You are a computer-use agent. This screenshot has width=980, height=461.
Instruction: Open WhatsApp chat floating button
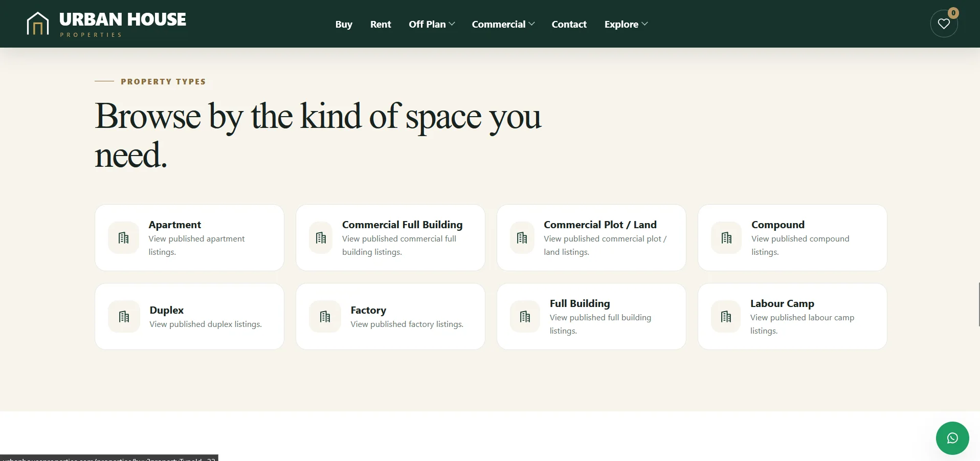[x=952, y=438]
